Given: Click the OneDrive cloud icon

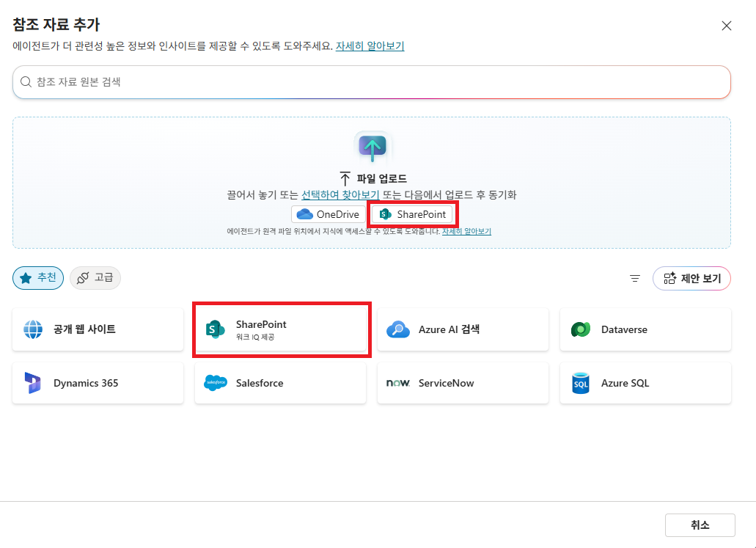Looking at the screenshot, I should tap(305, 214).
